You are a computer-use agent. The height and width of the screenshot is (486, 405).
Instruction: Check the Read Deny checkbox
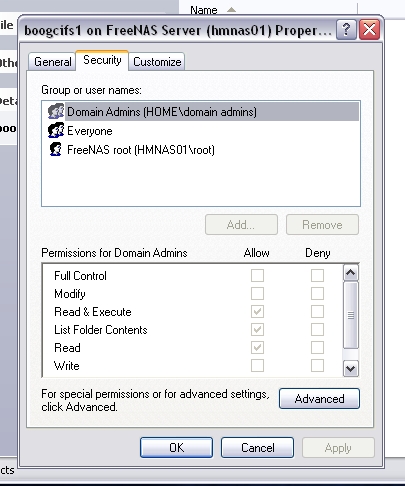317,348
